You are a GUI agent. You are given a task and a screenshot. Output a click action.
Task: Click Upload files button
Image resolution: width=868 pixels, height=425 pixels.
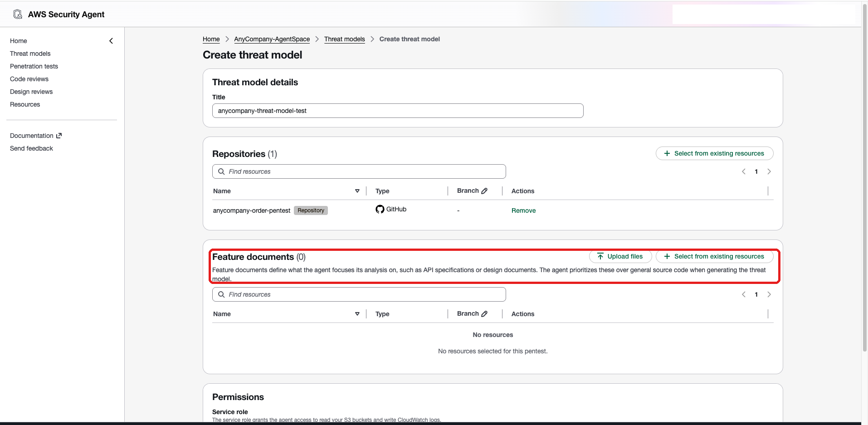[620, 256]
